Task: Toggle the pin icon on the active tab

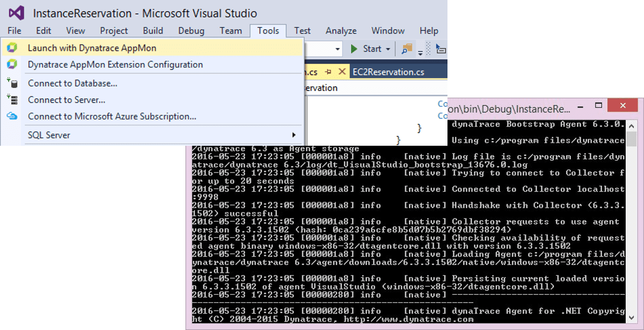Action: point(329,72)
